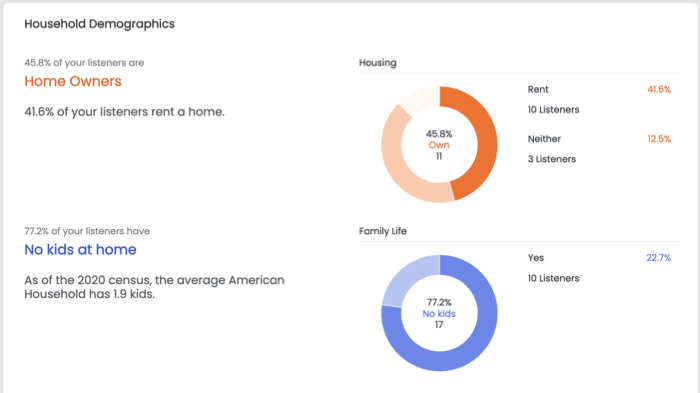Screen dimensions: 700x393
Task: Click the light blue Yes kids segment
Action: pyautogui.click(x=402, y=279)
